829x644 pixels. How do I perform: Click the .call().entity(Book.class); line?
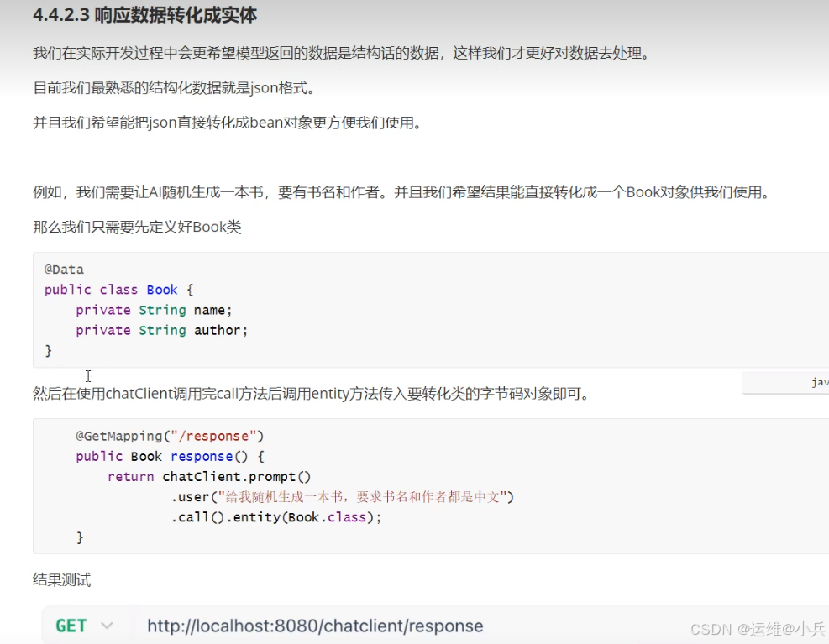point(276,517)
